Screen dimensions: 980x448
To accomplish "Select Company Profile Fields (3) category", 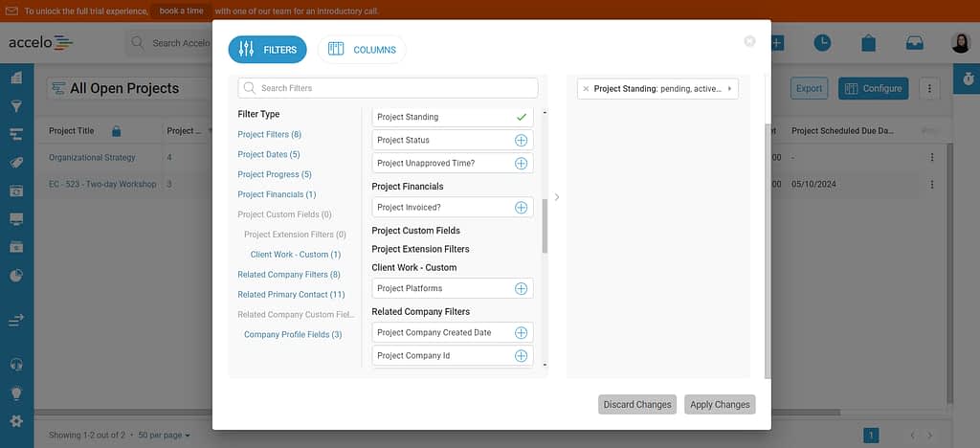I will [293, 334].
